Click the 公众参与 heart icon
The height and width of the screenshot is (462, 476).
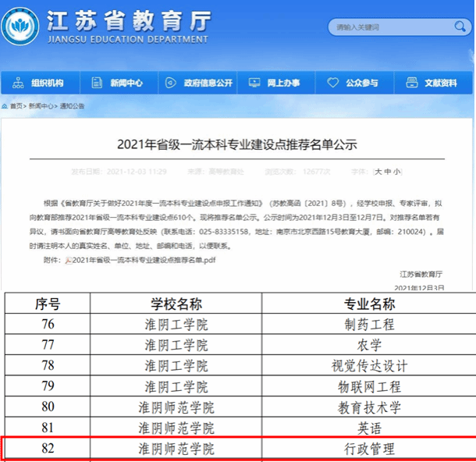coord(332,83)
